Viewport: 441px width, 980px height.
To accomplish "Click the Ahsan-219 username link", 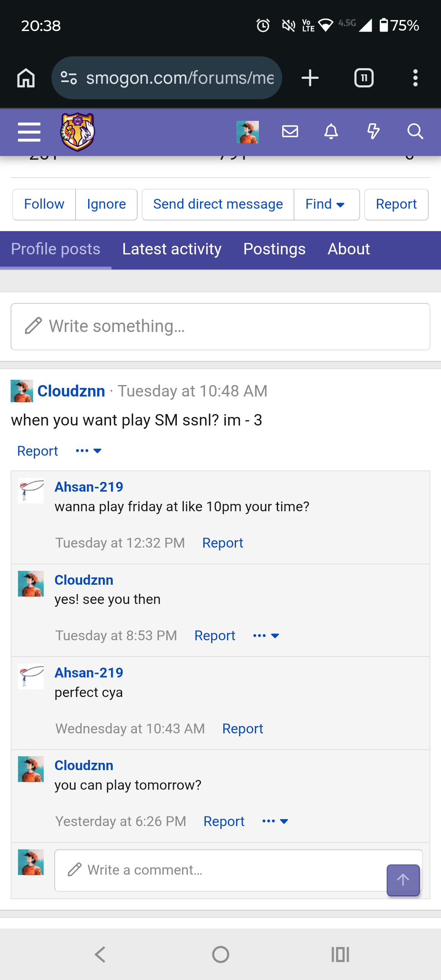I will pos(89,486).
